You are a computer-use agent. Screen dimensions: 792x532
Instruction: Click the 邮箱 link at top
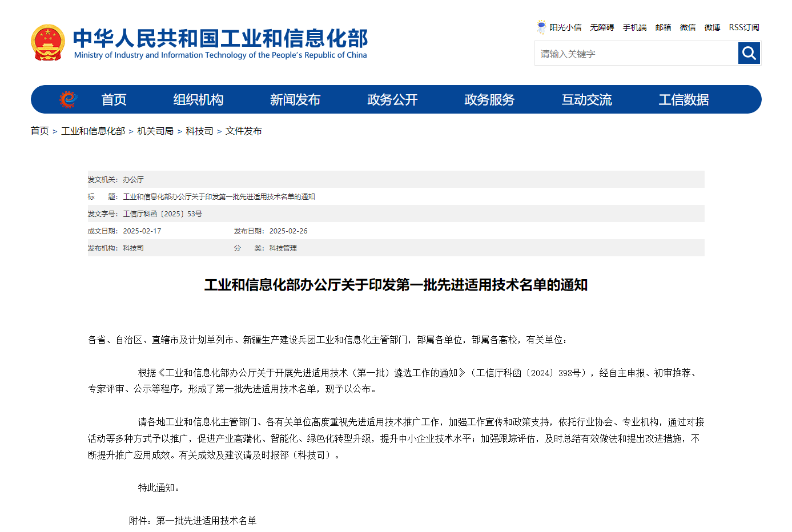[x=663, y=27]
